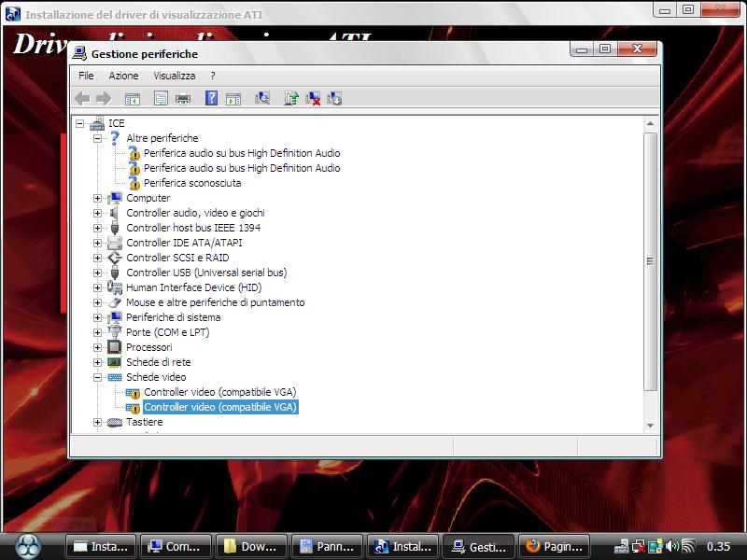Screen dimensions: 747x560
Task: Click the device tree scroll down arrow
Action: coord(650,426)
